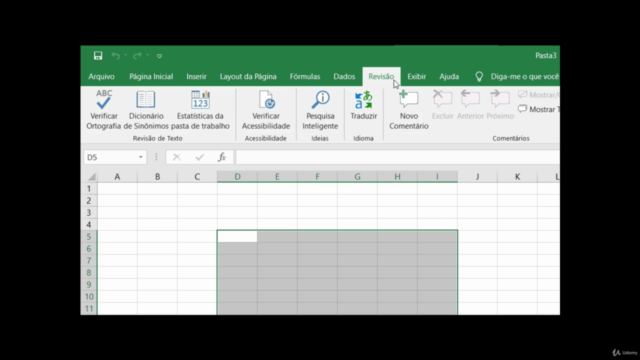Click the Select All corner triangle
Image resolution: width=640 pixels, height=360 pixels.
point(92,177)
